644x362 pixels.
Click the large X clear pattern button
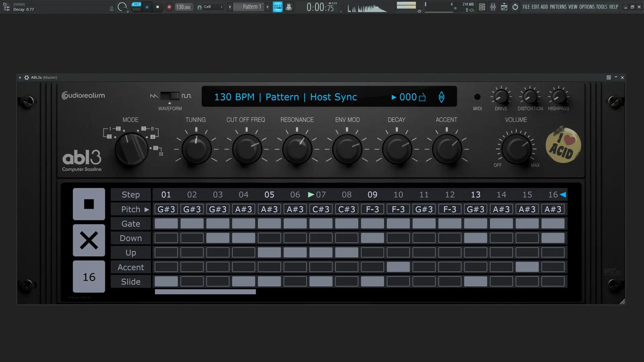89,240
